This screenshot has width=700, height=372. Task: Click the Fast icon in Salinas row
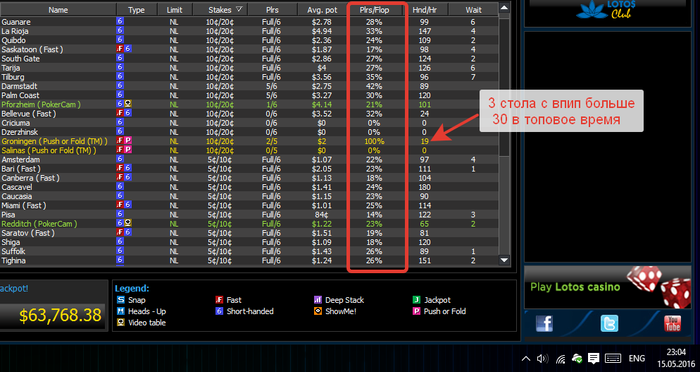coord(120,150)
